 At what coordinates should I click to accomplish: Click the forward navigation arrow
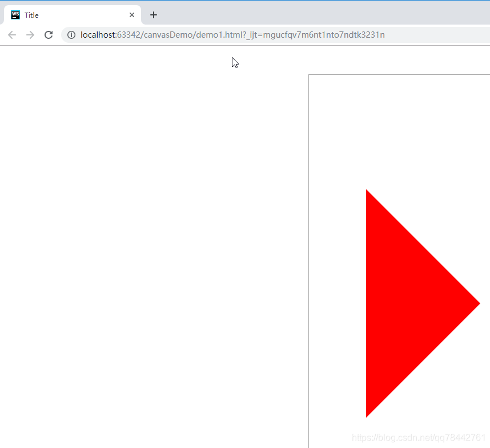[30, 35]
